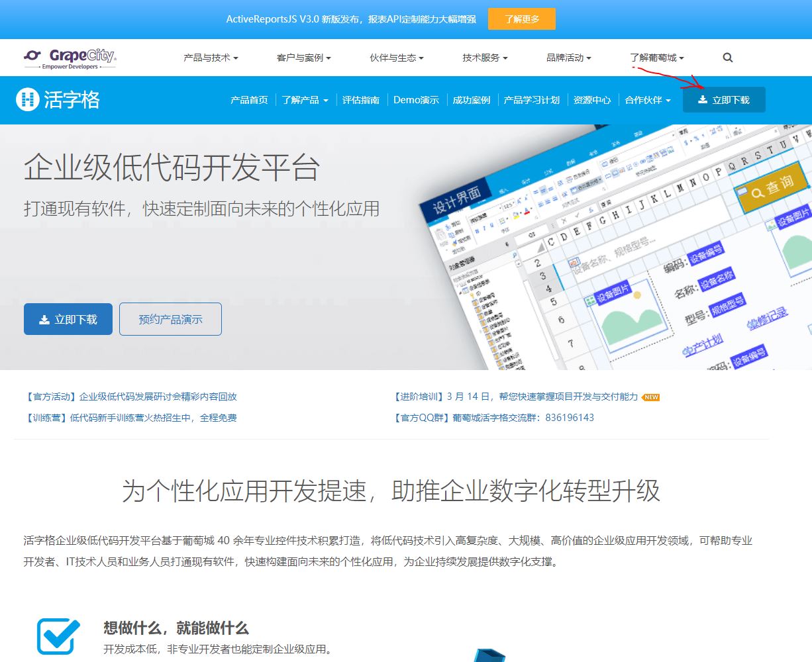Click the 预约产品演示 button
The height and width of the screenshot is (662, 812).
(170, 318)
